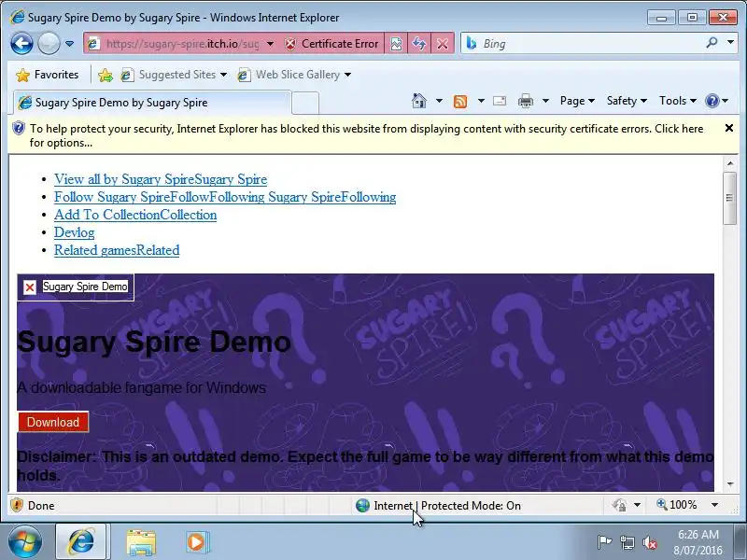The width and height of the screenshot is (747, 560).
Task: Refresh the page with the Refresh icon
Action: click(x=419, y=44)
